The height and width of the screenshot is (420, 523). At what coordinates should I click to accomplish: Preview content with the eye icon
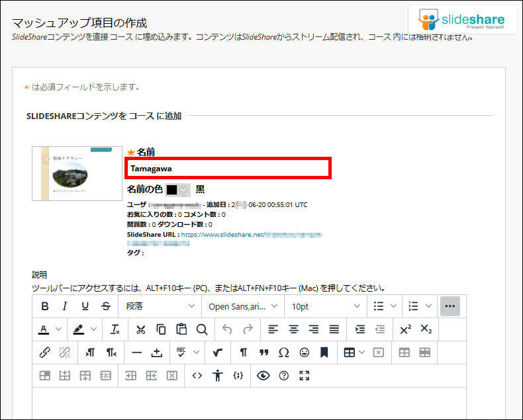pos(263,376)
